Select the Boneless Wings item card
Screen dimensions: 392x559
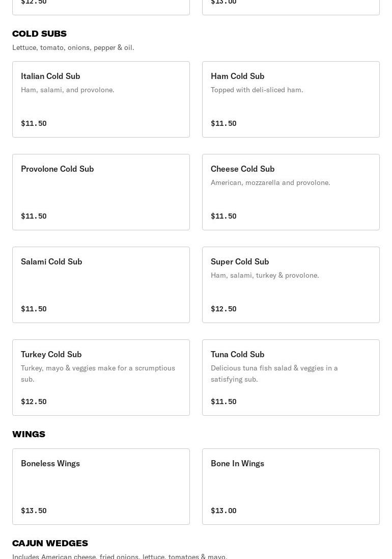(x=101, y=487)
